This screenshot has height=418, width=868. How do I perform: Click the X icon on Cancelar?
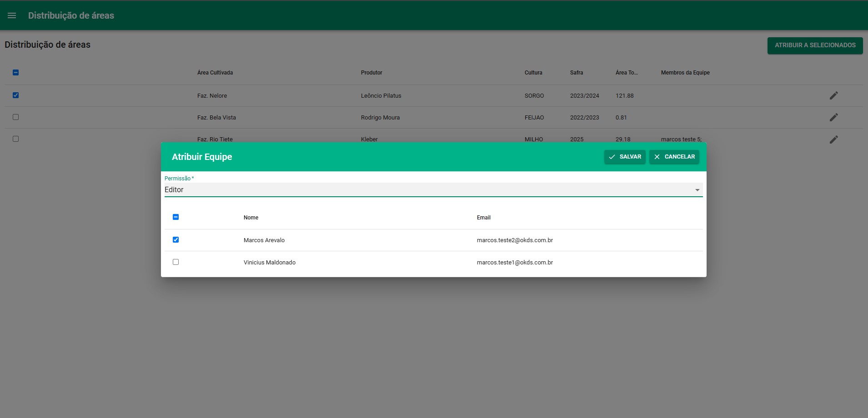pyautogui.click(x=657, y=157)
